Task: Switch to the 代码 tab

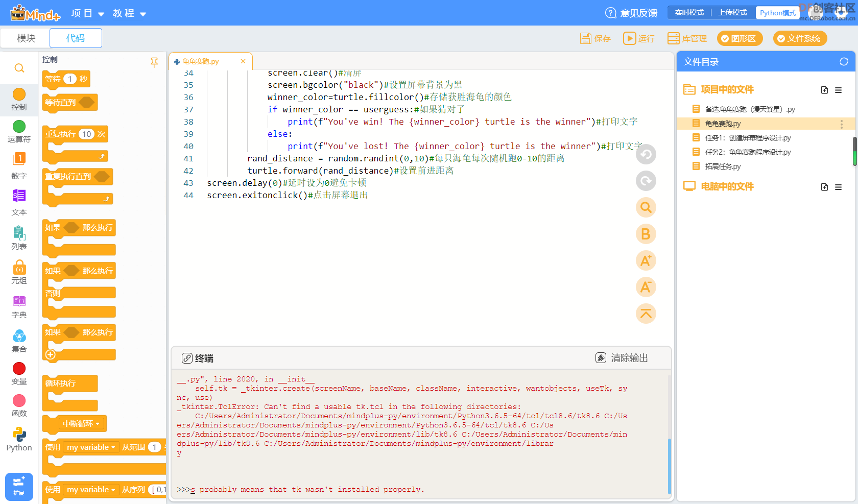Action: 76,38
